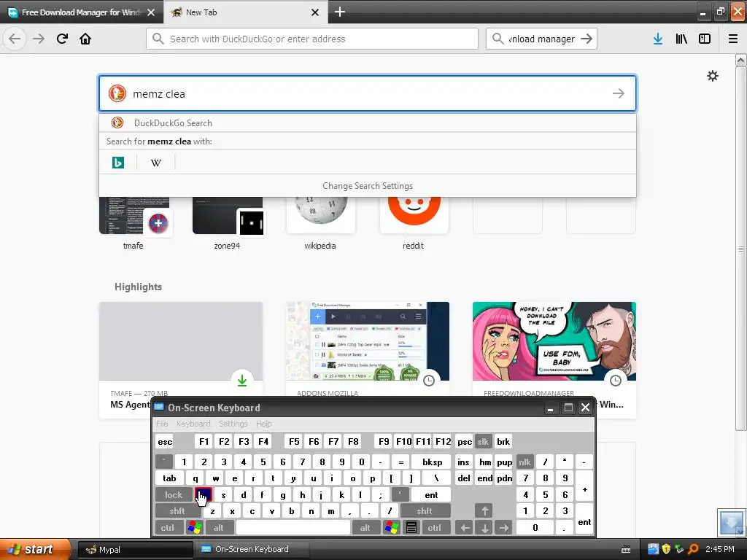This screenshot has height=560, width=747.
Task: Switch to Free Download Manager tab
Action: (82, 12)
